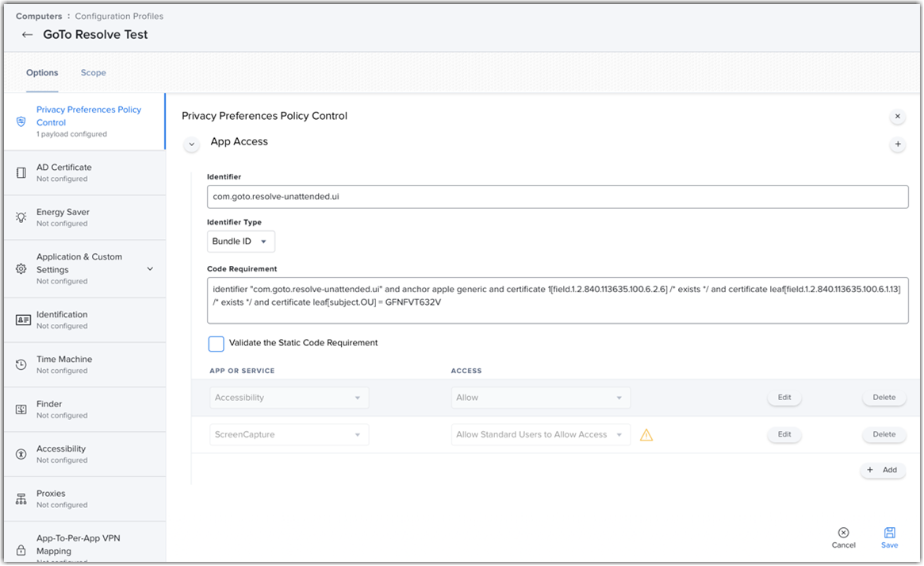Select Energy Saver payload

tap(85, 218)
